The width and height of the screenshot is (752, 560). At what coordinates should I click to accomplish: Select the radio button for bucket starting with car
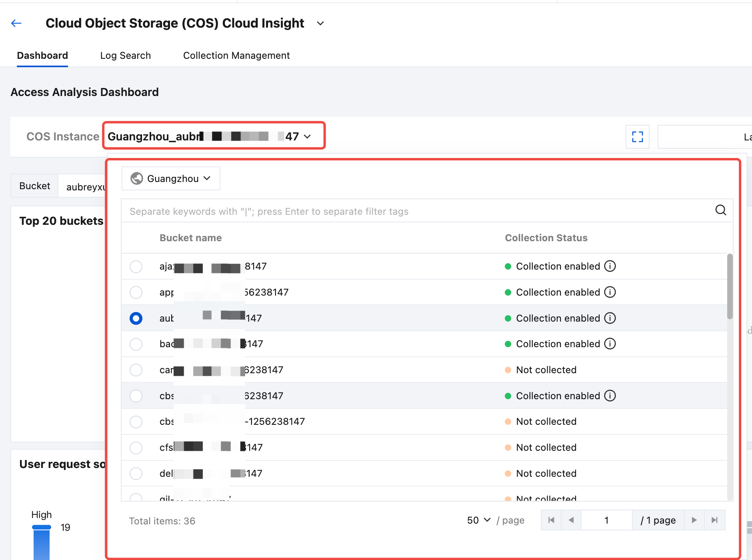coord(136,370)
